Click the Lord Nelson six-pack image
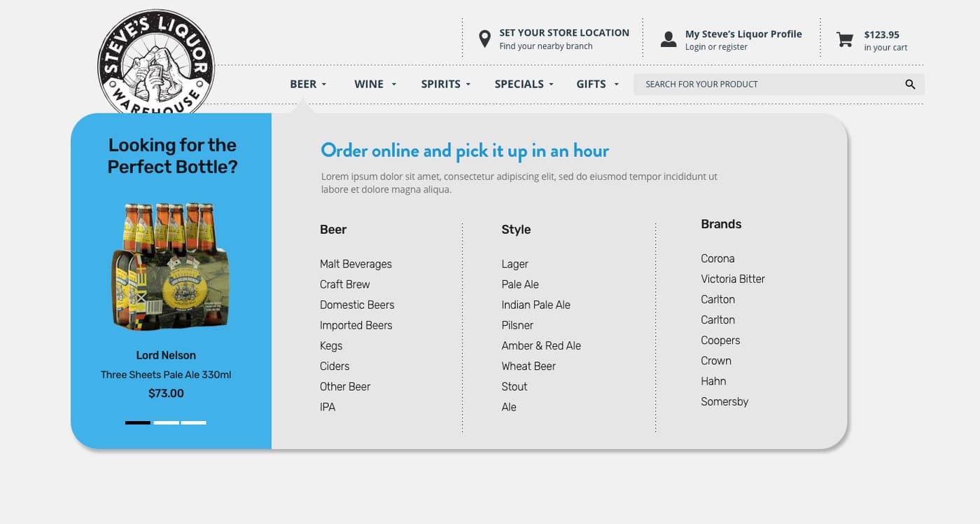This screenshot has width=980, height=524. 170,266
